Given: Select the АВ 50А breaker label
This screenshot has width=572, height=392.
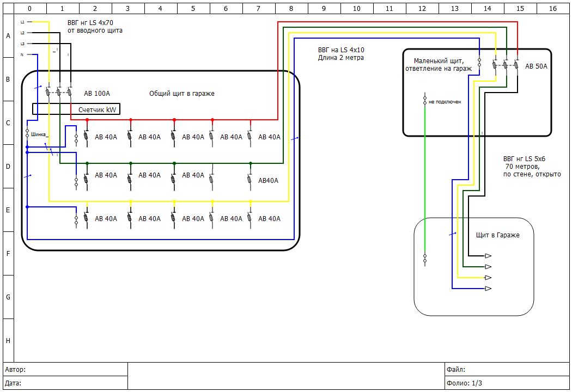Looking at the screenshot, I should 536,66.
